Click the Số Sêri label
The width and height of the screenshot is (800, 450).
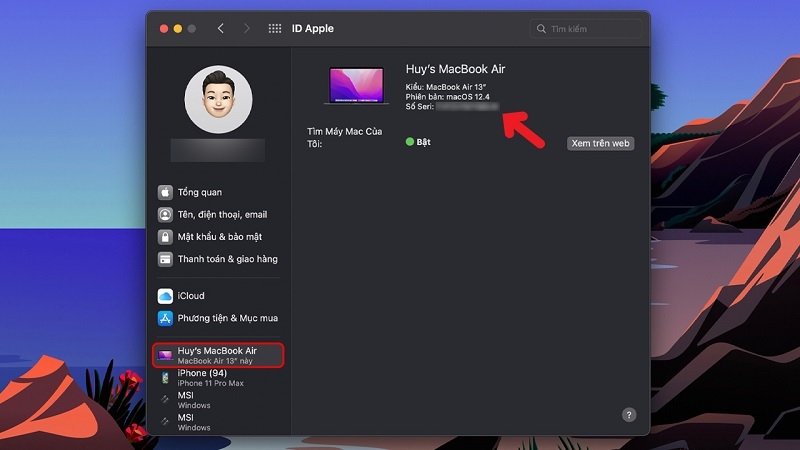[419, 106]
